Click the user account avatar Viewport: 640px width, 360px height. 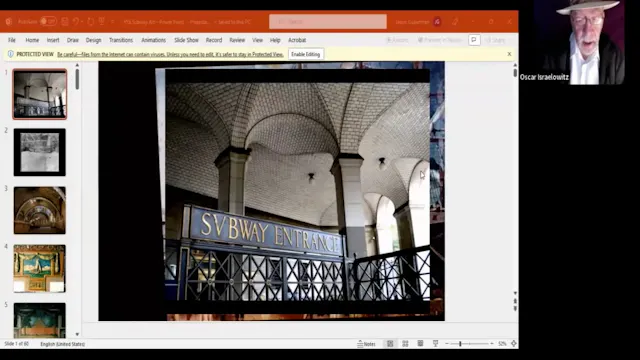tap(437, 22)
